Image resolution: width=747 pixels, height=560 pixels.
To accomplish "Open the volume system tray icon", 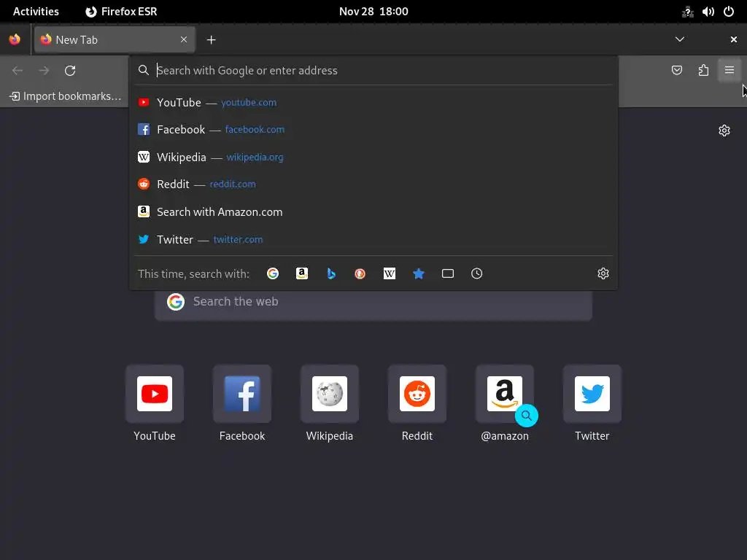I will 708,12.
